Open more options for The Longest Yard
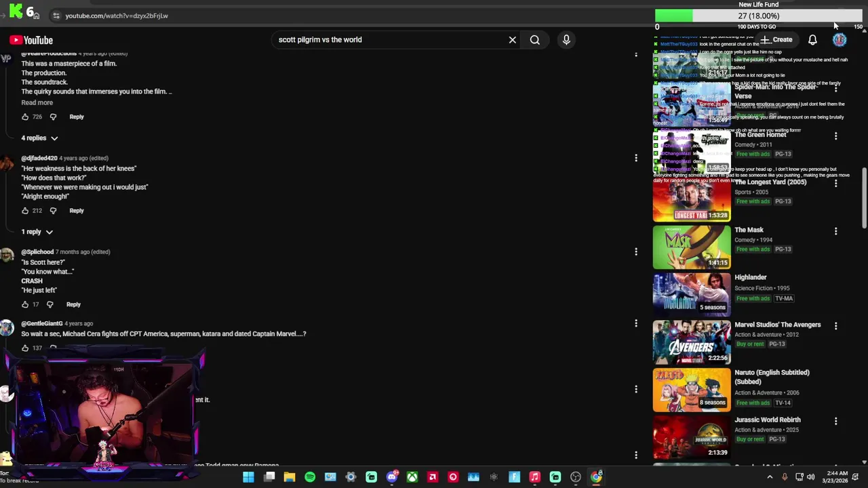The height and width of the screenshot is (488, 868). [835, 184]
